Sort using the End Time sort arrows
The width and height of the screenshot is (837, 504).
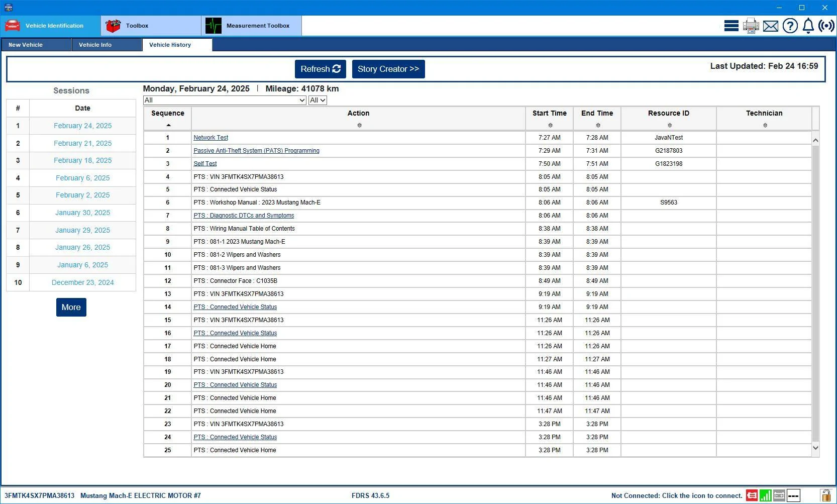pyautogui.click(x=598, y=125)
